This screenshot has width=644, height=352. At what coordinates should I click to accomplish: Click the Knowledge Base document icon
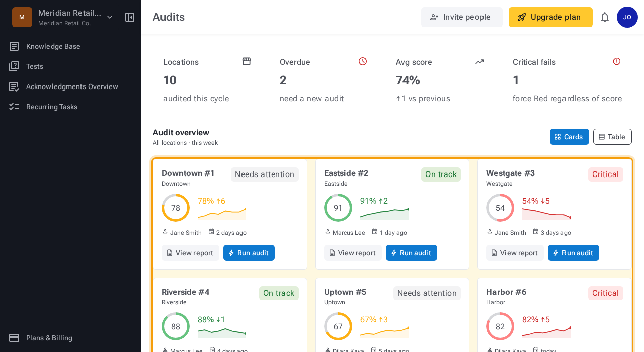14,46
